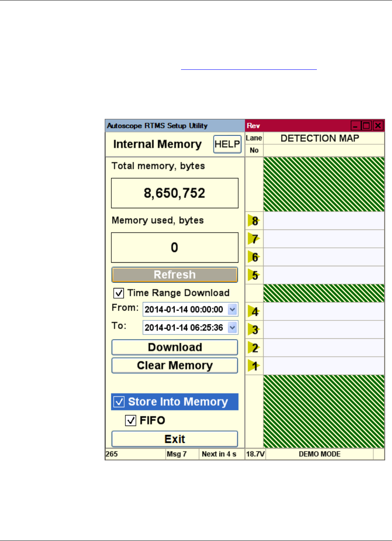Click the lane 4 detection row

coord(324,311)
